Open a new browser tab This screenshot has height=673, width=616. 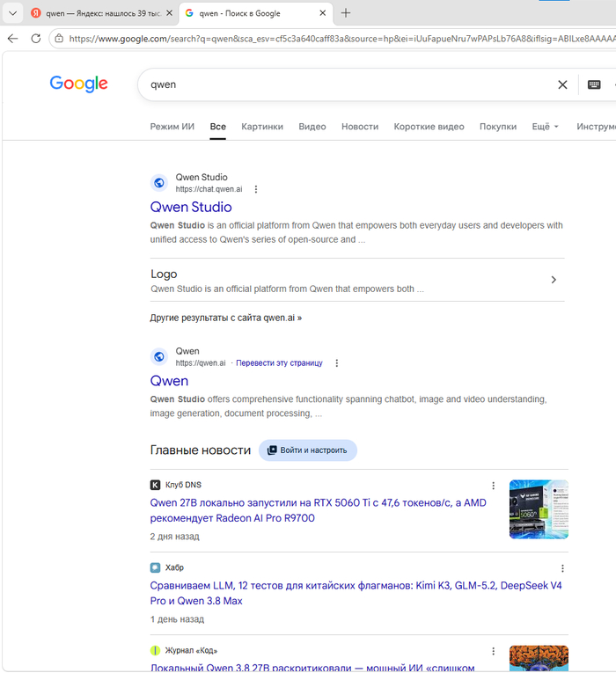(346, 13)
